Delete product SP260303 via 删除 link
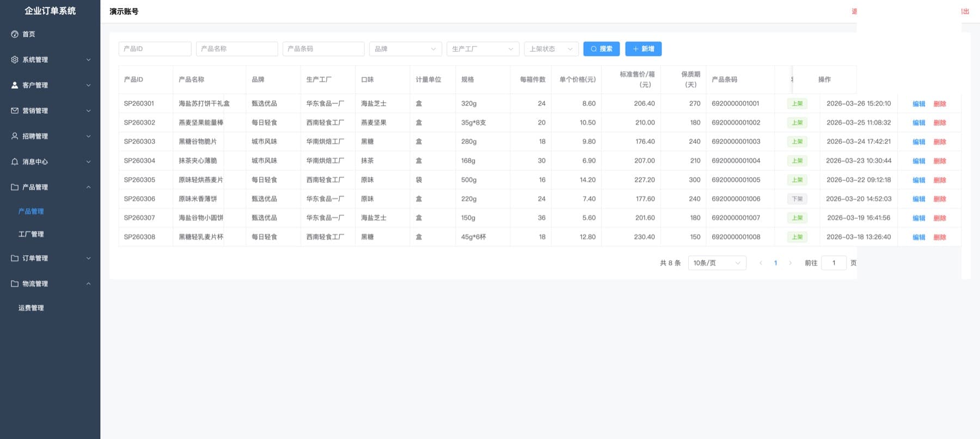 click(940, 142)
